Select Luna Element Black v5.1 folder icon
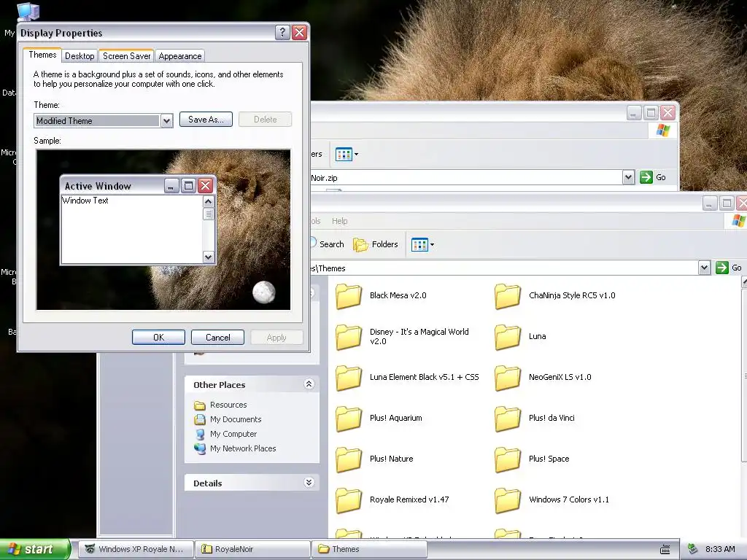 click(x=349, y=378)
